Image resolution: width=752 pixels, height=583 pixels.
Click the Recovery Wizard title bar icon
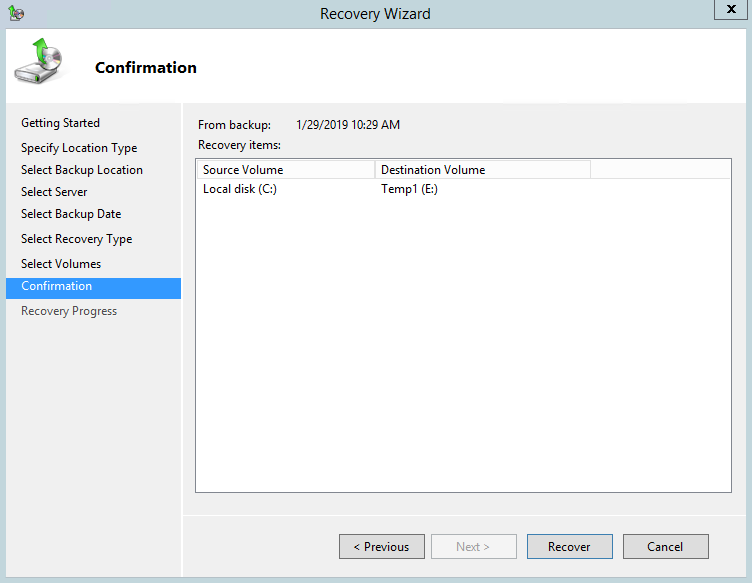pyautogui.click(x=15, y=14)
